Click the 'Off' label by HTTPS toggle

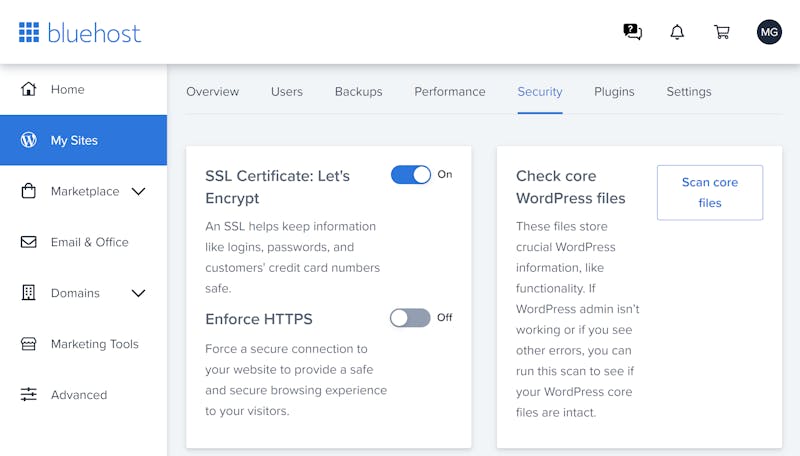tap(444, 317)
